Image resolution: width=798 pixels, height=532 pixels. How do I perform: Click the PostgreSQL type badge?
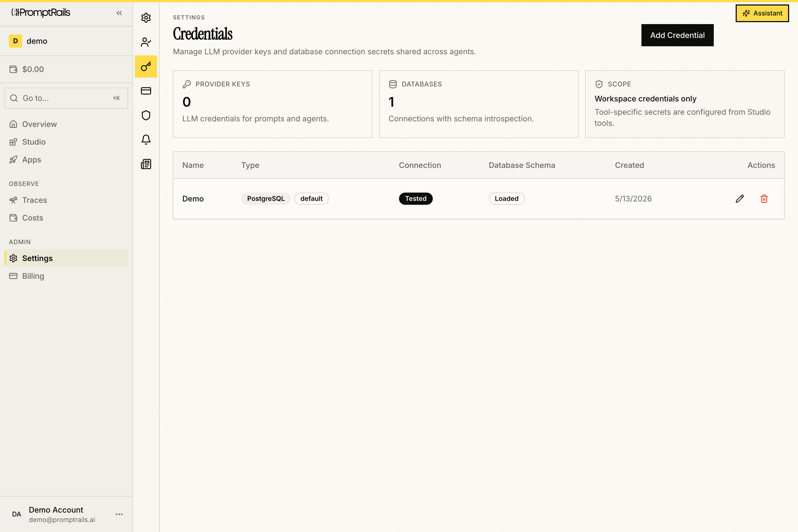[266, 199]
